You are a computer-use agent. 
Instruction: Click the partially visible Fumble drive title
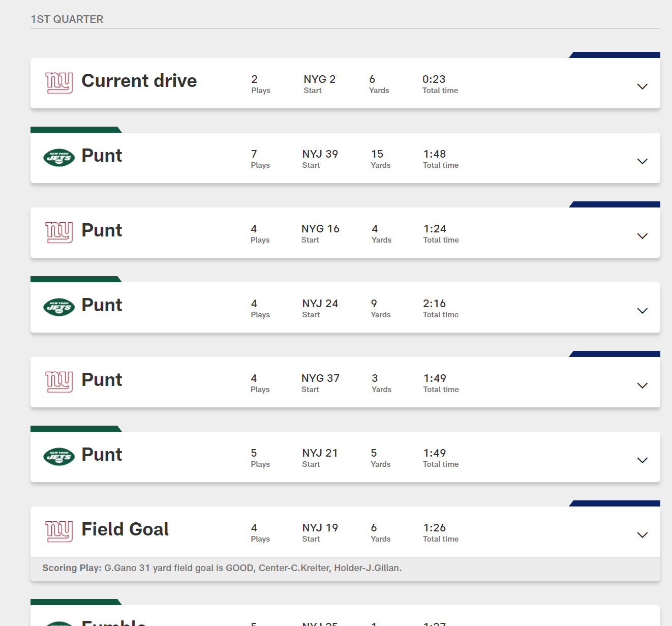(x=114, y=622)
